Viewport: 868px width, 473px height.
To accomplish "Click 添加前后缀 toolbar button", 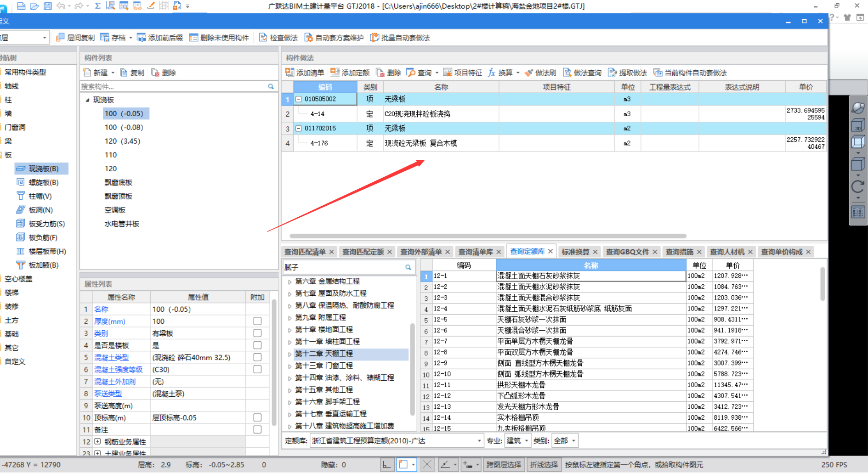I will pyautogui.click(x=160, y=38).
